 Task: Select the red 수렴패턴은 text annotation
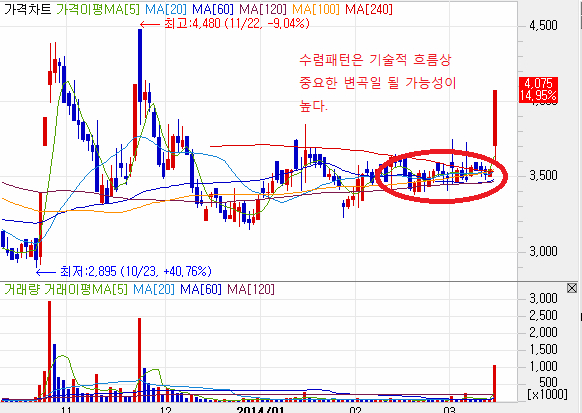tap(377, 83)
